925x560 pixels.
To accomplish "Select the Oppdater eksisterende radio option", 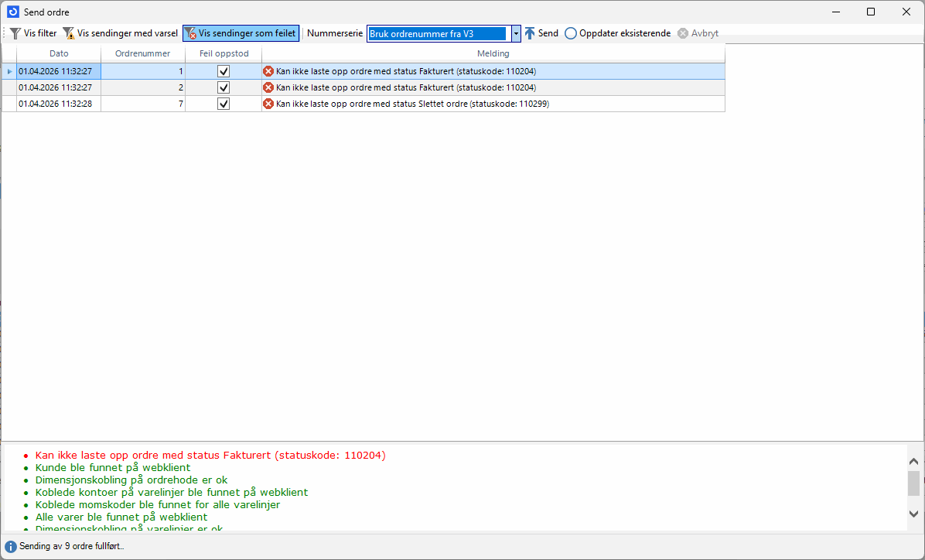I will [571, 33].
